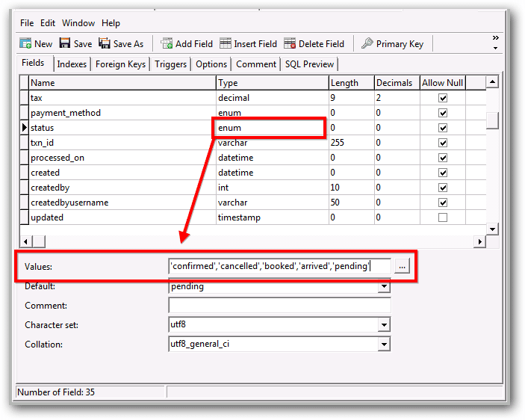Toggle Allow Null for tax field
This screenshot has width=525, height=420.
click(443, 98)
